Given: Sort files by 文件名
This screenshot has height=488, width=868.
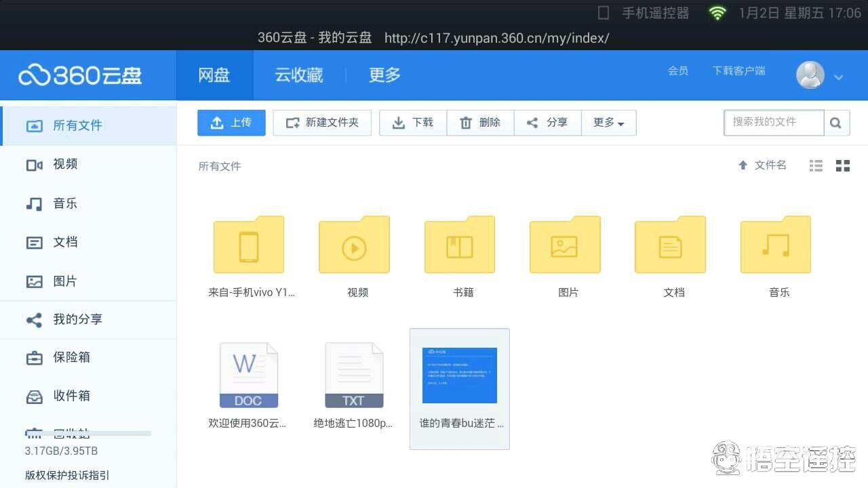Looking at the screenshot, I should [762, 165].
